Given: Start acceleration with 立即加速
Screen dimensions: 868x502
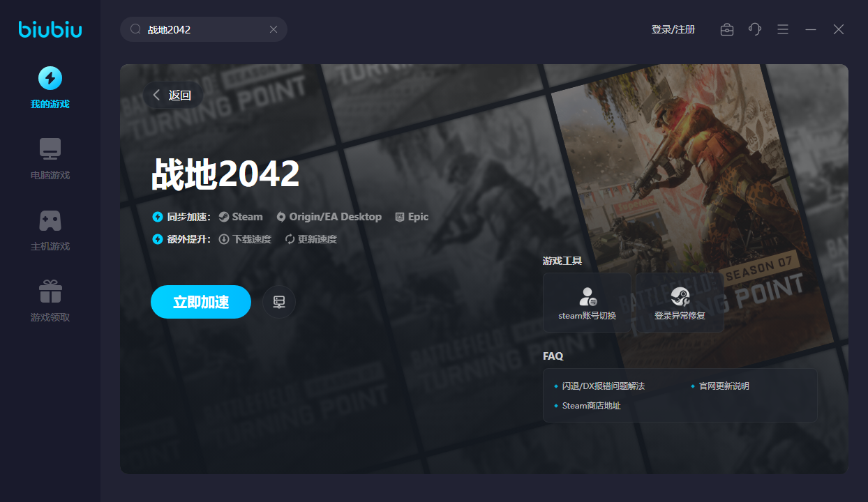Looking at the screenshot, I should tap(201, 302).
